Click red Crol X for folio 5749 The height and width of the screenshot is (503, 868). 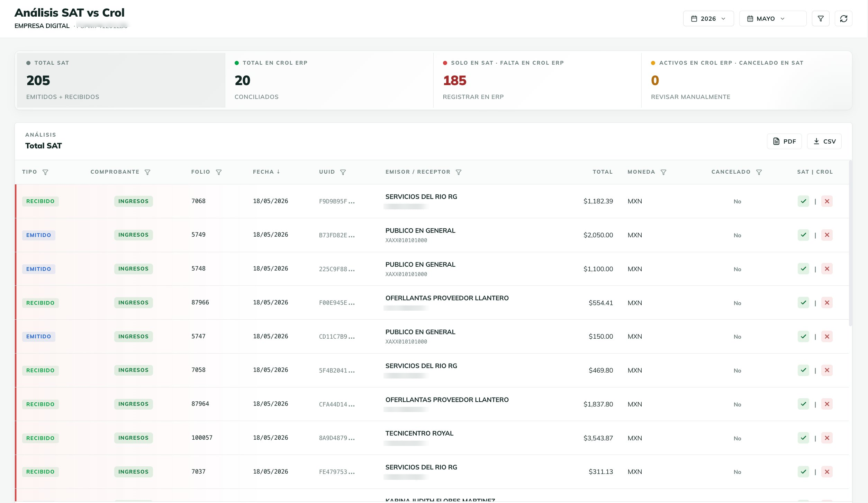coord(827,235)
